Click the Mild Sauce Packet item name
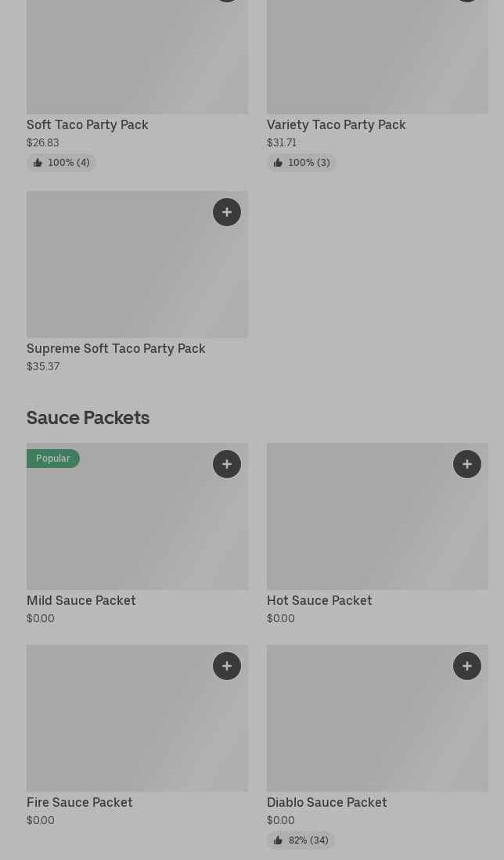 81,601
